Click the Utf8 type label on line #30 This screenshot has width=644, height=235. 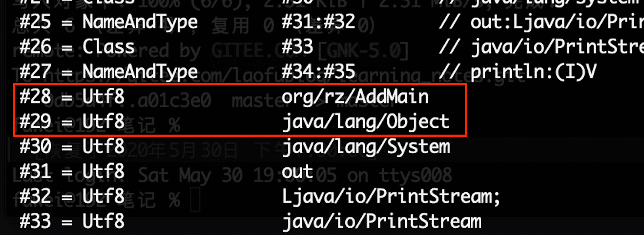103,147
